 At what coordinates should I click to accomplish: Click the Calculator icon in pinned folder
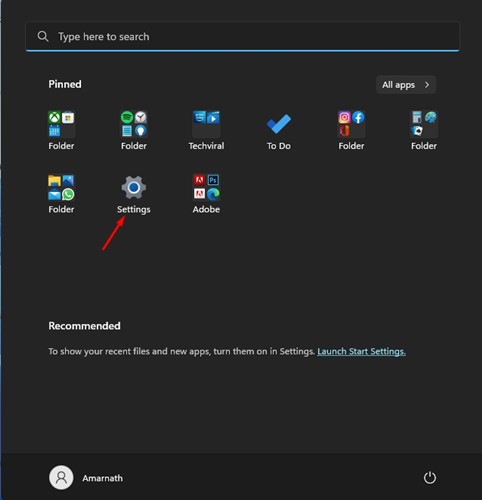coord(417,117)
